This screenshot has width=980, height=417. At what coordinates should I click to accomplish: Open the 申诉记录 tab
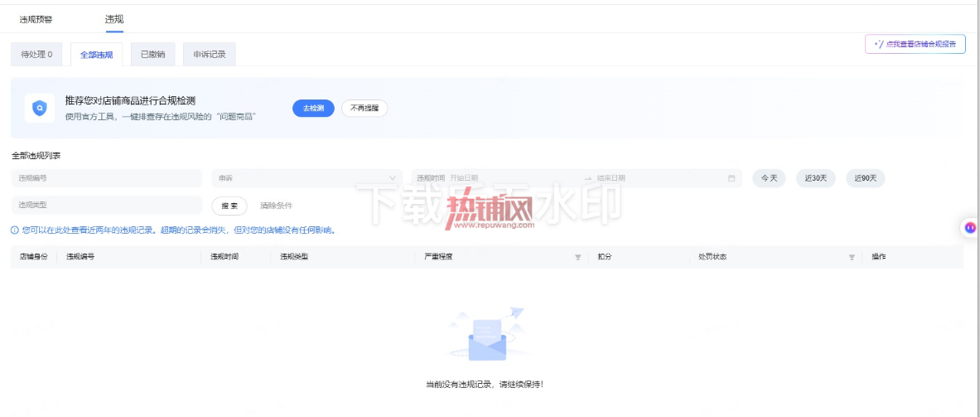point(210,55)
